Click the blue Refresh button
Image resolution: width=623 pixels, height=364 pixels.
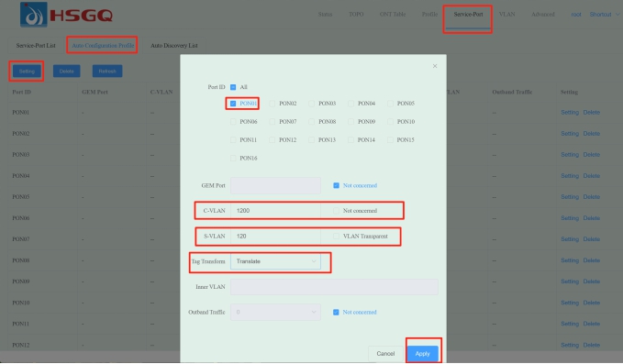click(107, 71)
